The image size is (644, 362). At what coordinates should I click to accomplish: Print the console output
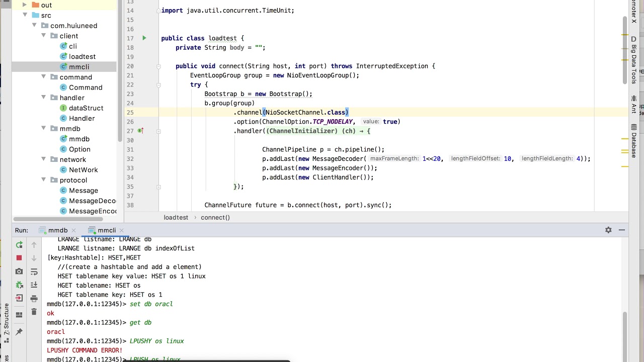tap(34, 298)
